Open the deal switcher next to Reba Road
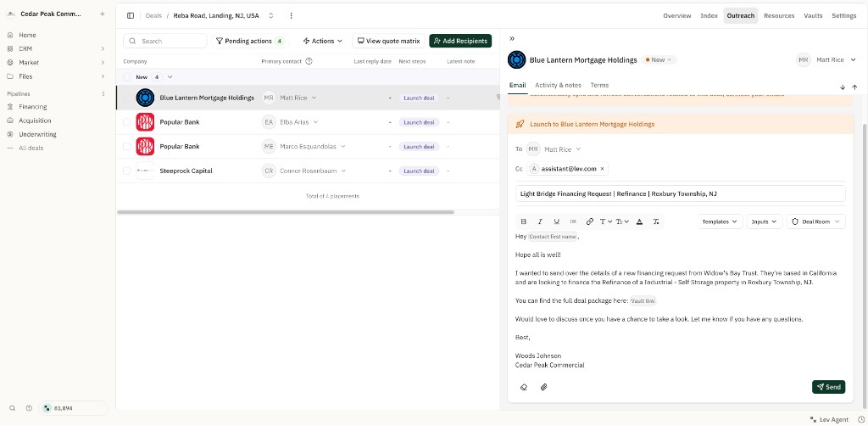Screen dimensions: 868x426 point(270,15)
